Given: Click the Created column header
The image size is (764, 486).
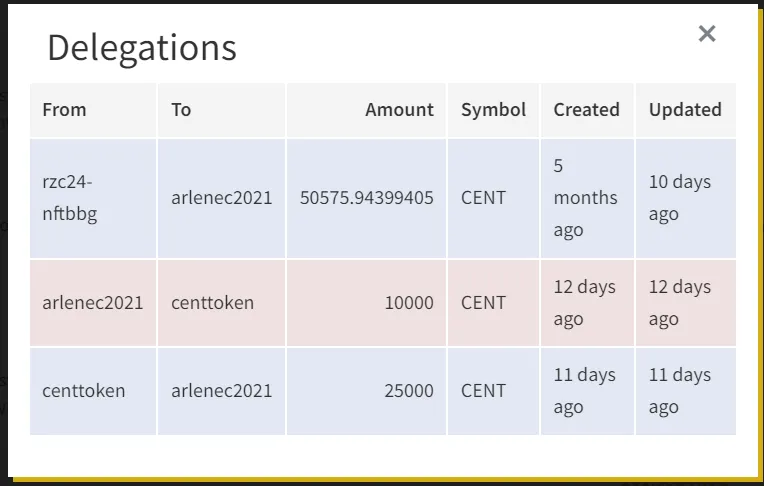Looking at the screenshot, I should coord(586,110).
